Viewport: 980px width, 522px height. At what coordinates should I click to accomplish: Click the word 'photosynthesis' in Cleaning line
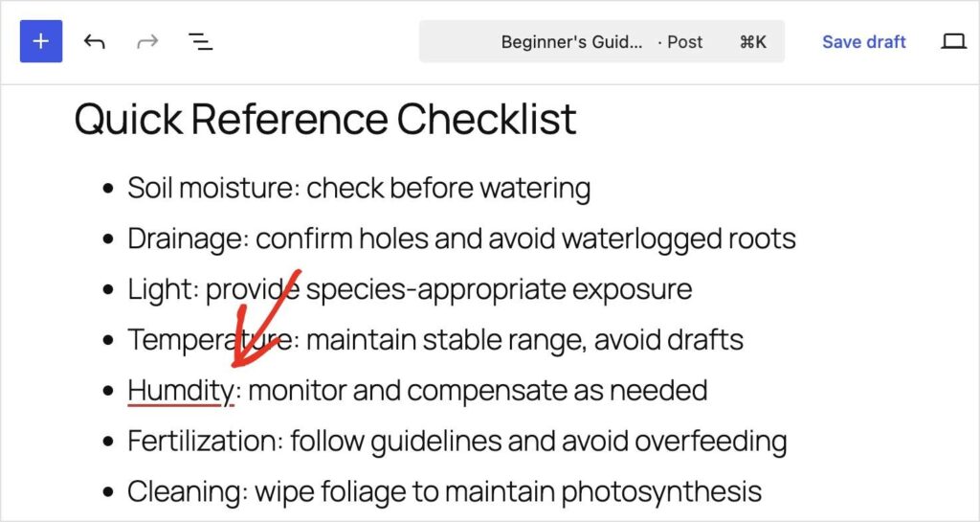660,493
